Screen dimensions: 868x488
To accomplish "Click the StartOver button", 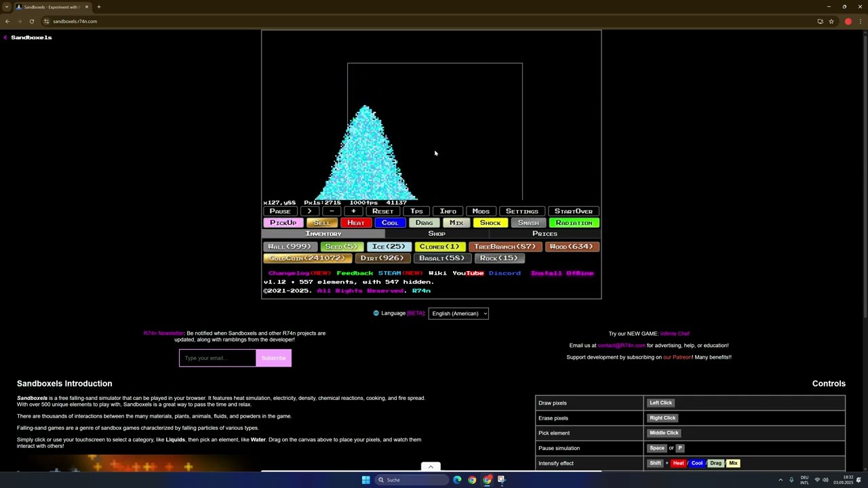I will pos(574,211).
